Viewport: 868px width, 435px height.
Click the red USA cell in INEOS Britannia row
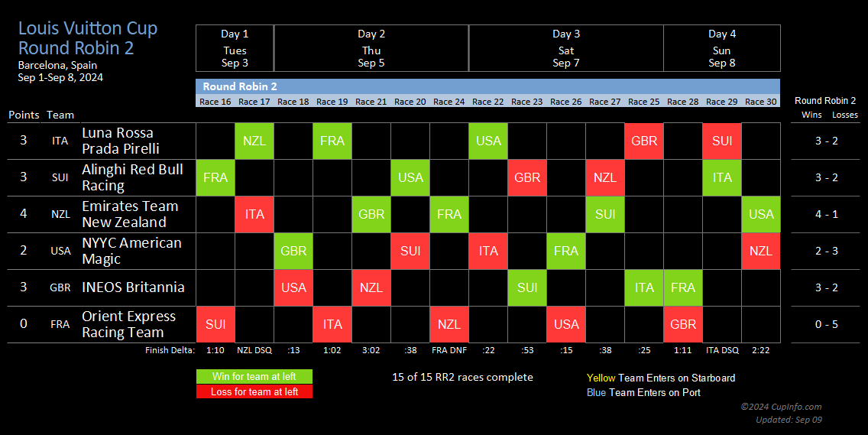293,287
